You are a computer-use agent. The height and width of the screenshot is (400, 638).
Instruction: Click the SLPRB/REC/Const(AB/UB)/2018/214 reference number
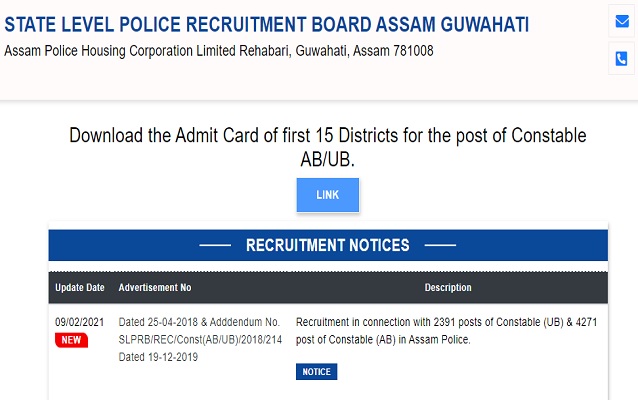click(198, 340)
